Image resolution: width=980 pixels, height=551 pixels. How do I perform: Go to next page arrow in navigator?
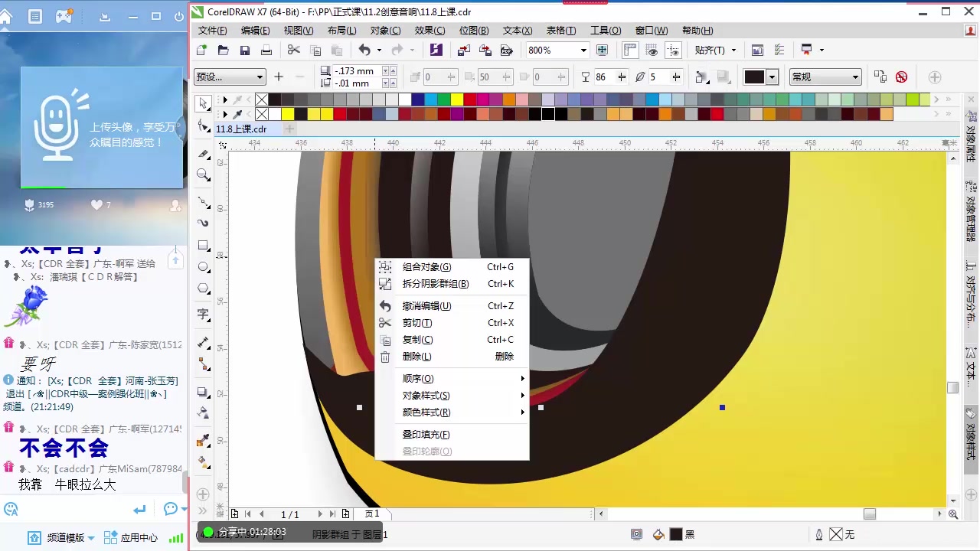[320, 514]
